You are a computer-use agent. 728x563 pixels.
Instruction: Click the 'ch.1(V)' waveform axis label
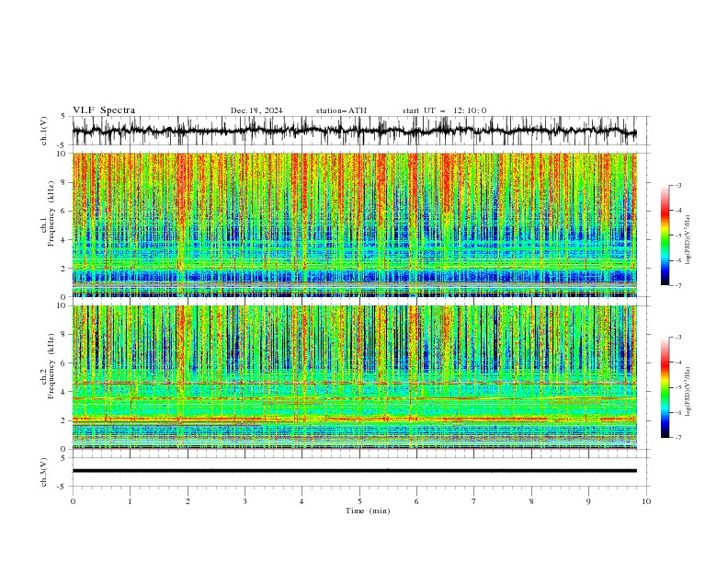coord(44,131)
